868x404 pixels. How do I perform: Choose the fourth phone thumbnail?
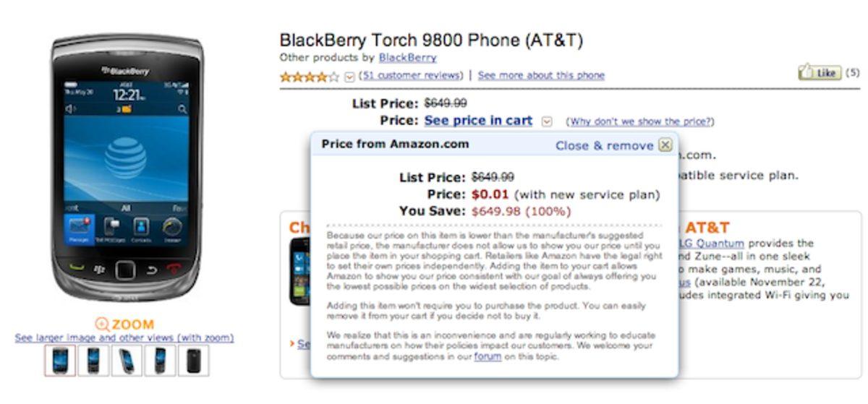[160, 360]
